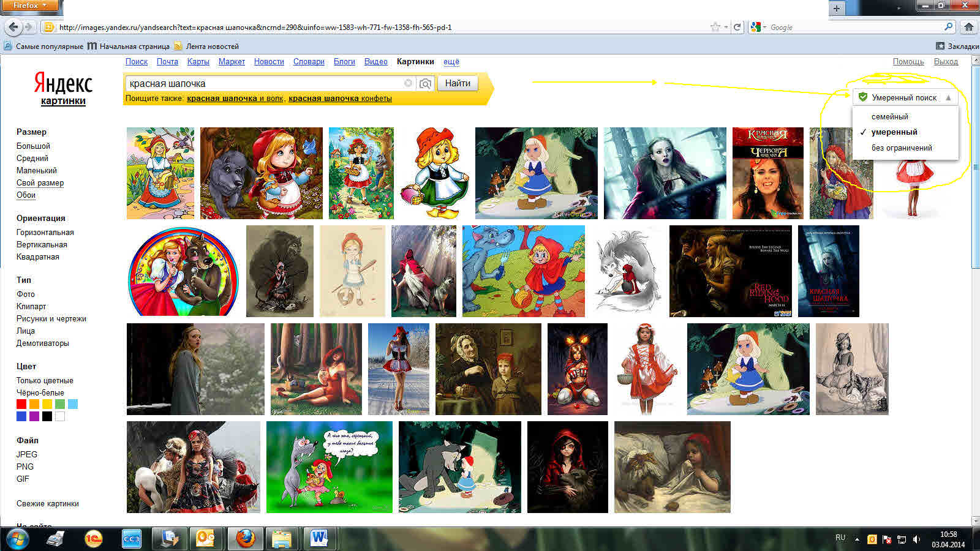Image resolution: width=980 pixels, height=551 pixels.
Task: Show Чёрно-белые images only
Action: pos(40,392)
